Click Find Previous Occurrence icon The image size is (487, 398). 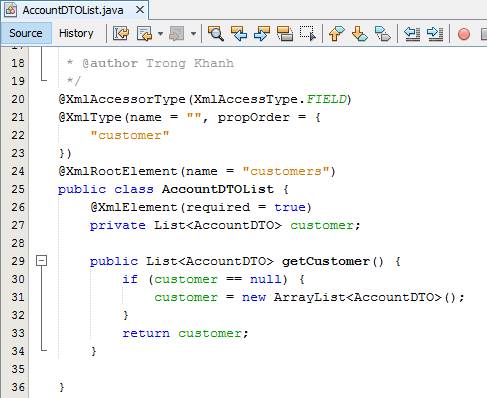click(239, 33)
